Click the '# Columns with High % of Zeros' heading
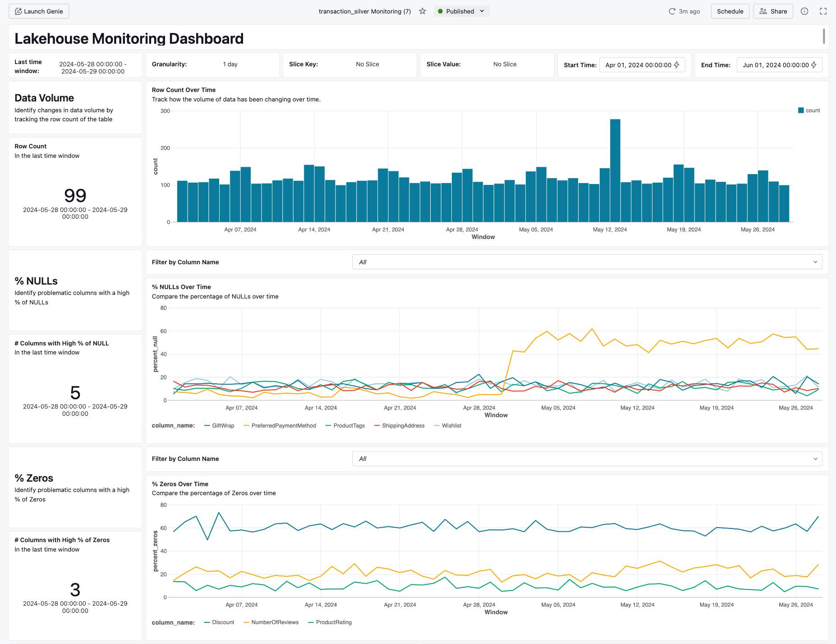The image size is (836, 644). point(62,540)
